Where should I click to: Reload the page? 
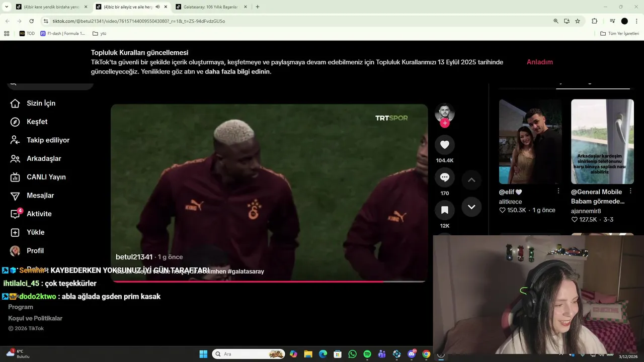pos(31,21)
